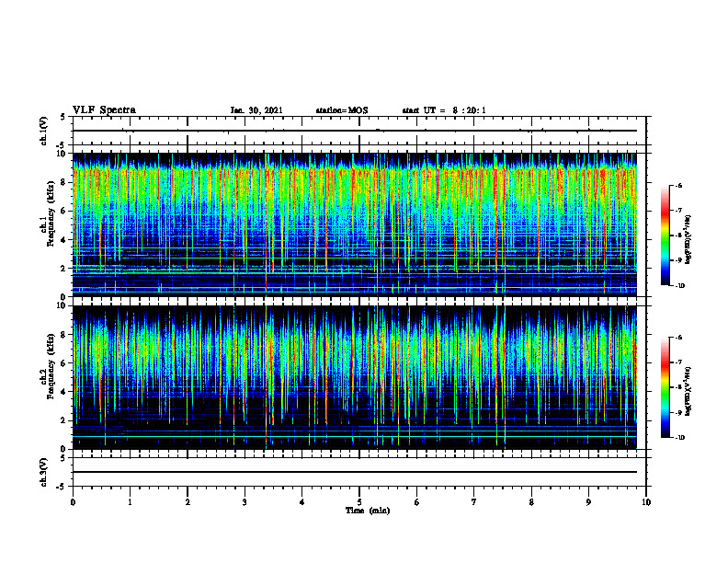The height and width of the screenshot is (563, 728).
Task: Click the 'station=MOS' label
Action: (x=342, y=110)
